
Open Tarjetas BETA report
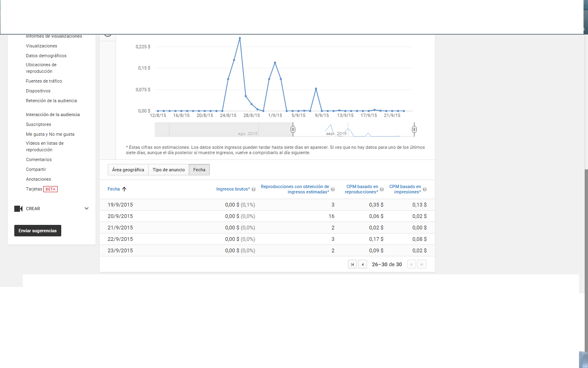click(42, 189)
